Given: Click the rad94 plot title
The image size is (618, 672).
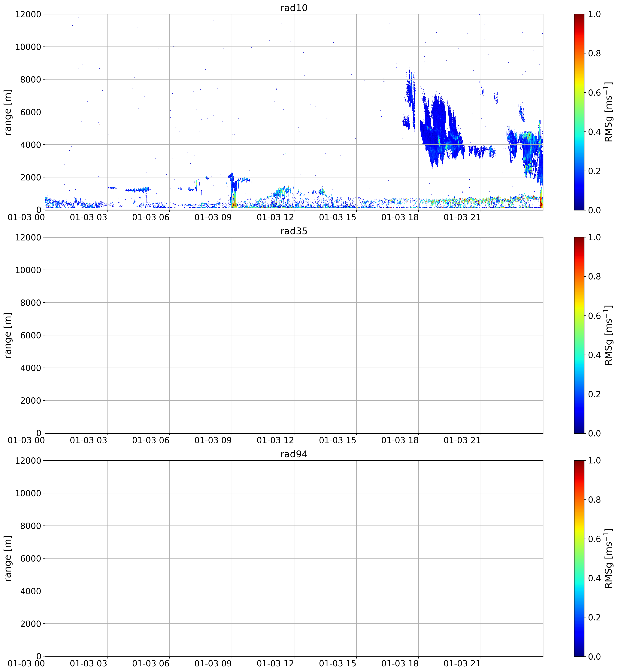Looking at the screenshot, I should pos(294,454).
